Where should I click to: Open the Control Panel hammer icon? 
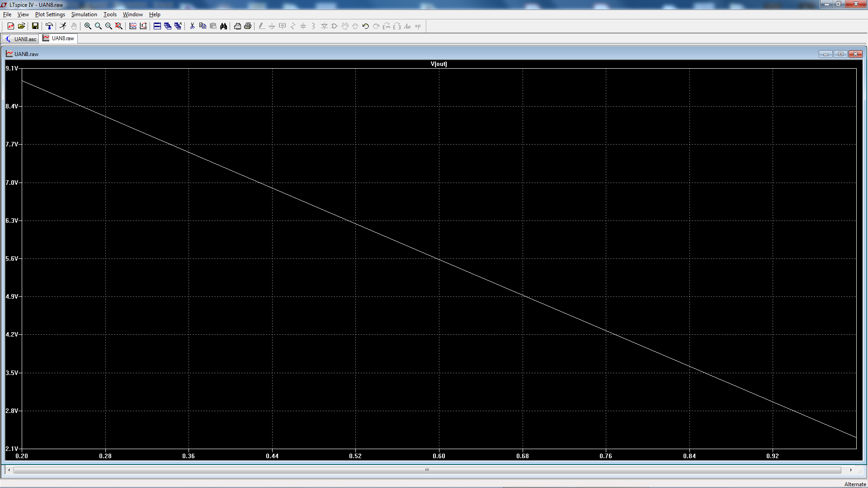tap(49, 26)
